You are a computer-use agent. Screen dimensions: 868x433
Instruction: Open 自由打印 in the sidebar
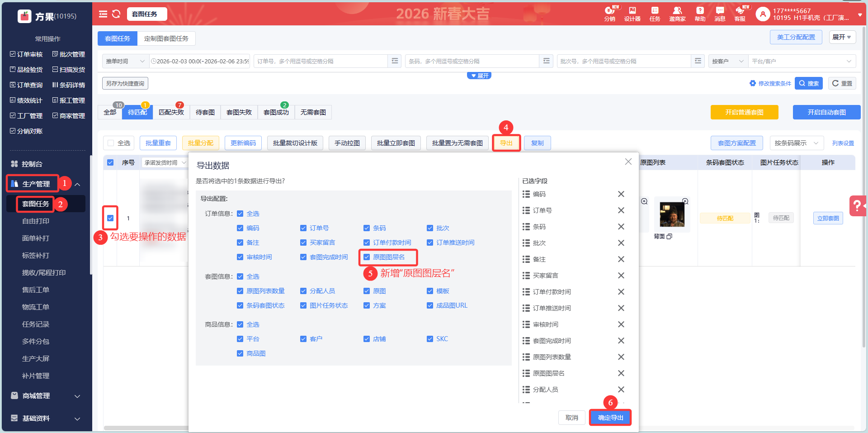[36, 221]
